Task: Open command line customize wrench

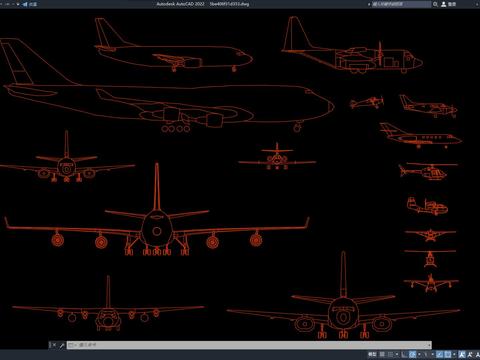Action: pyautogui.click(x=62, y=345)
